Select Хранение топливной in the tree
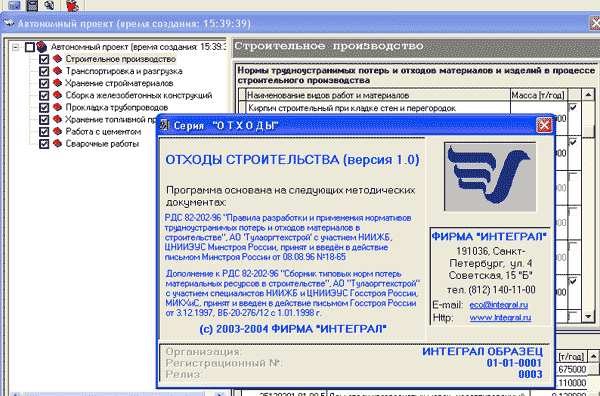This screenshot has height=396, width=600. click(111, 119)
